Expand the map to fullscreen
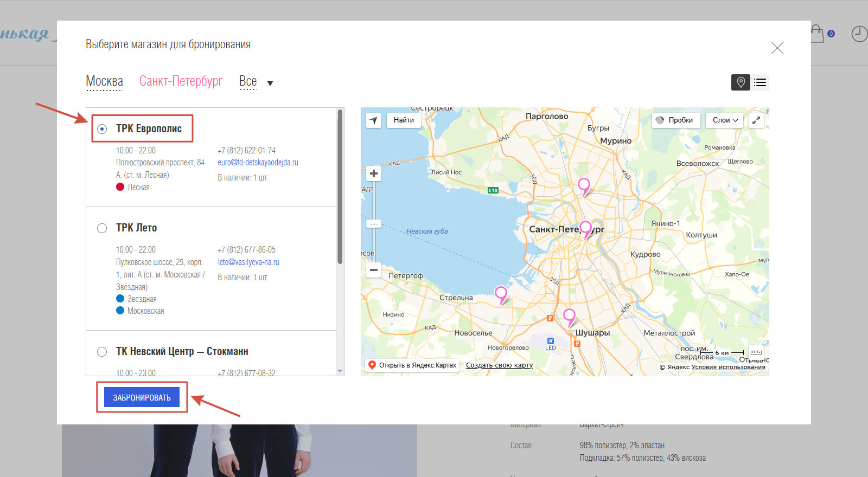Screen dimensions: 868x477 756,120
